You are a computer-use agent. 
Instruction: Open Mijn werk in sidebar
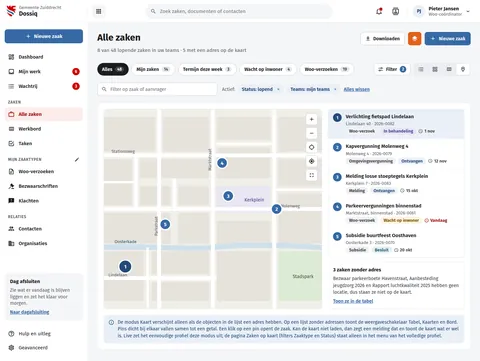(x=44, y=72)
